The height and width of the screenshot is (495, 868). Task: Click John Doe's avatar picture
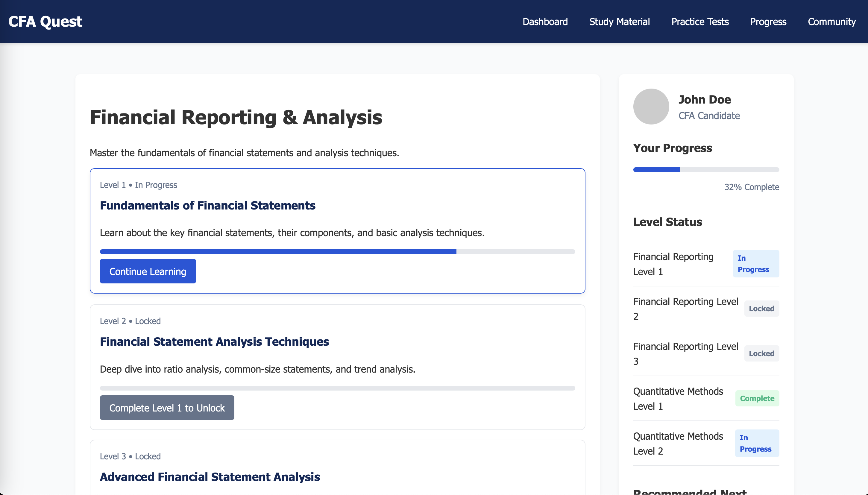point(651,107)
